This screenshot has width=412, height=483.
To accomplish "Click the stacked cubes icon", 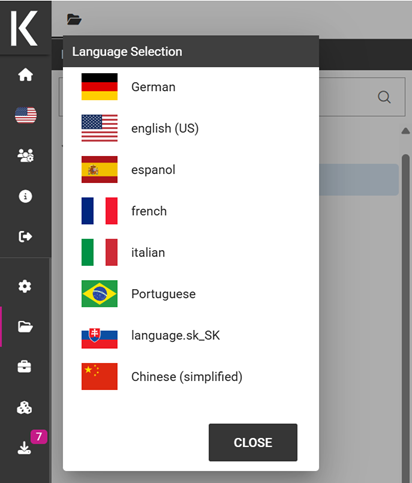I will tap(24, 407).
